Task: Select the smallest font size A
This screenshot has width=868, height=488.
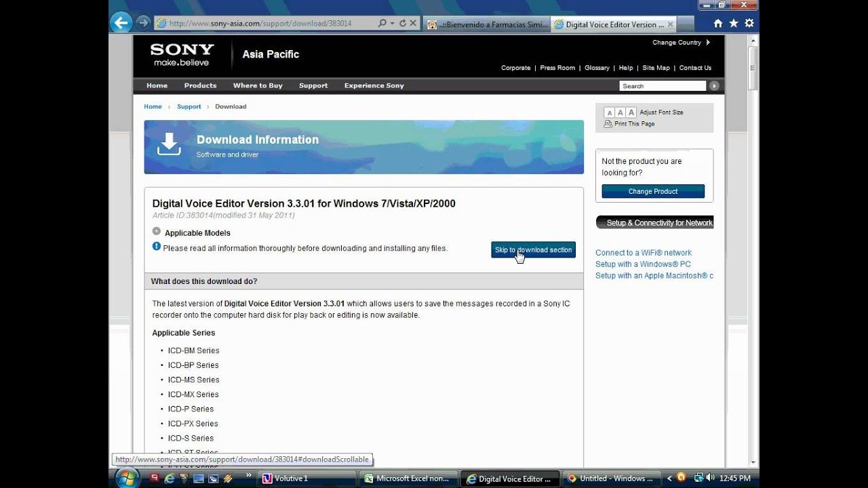Action: point(609,113)
